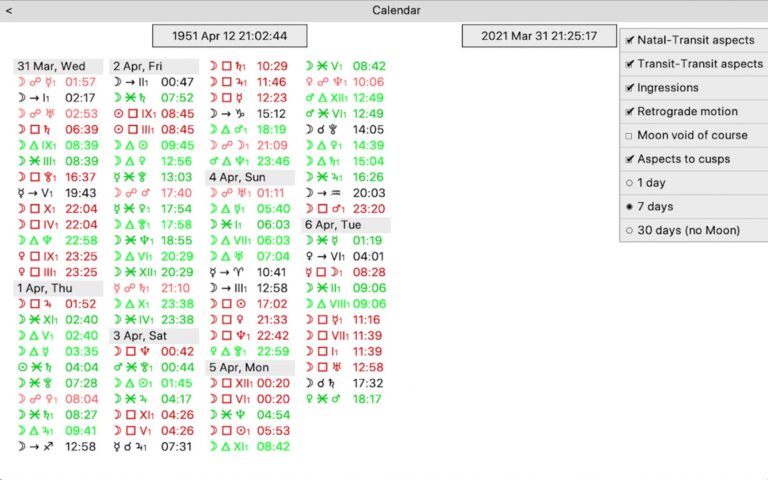Choose the 30 days (no Moon) option
Viewport: 768px width, 480px height.
[628, 230]
